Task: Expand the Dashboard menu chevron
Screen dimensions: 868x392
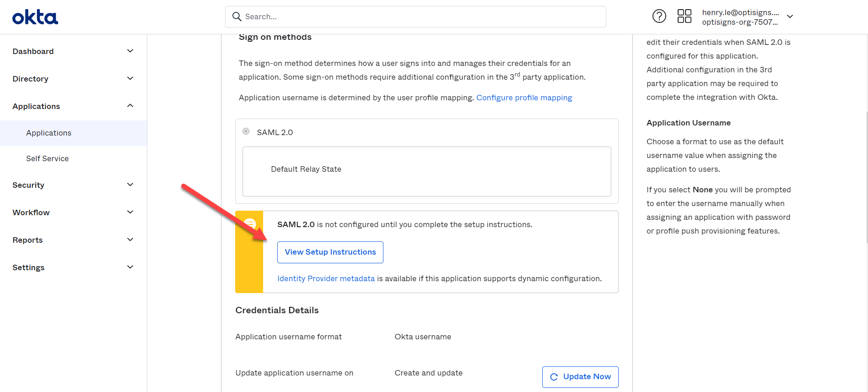Action: click(130, 51)
